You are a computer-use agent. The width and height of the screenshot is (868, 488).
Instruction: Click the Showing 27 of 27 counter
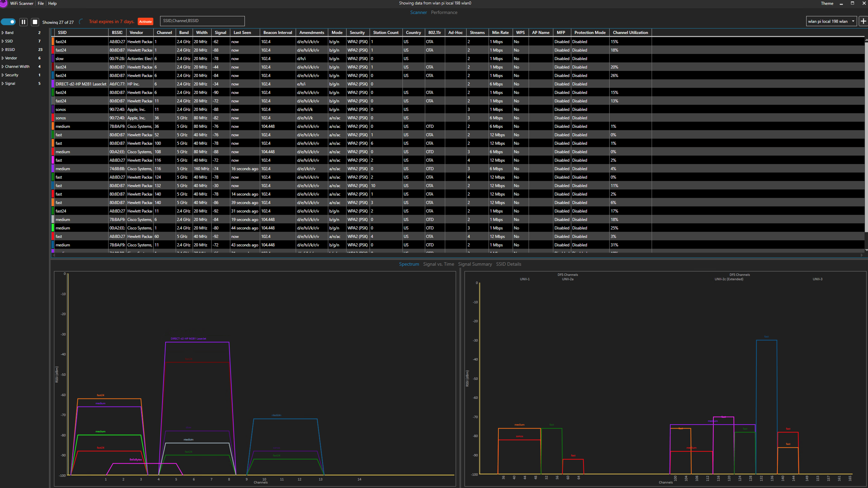[58, 22]
